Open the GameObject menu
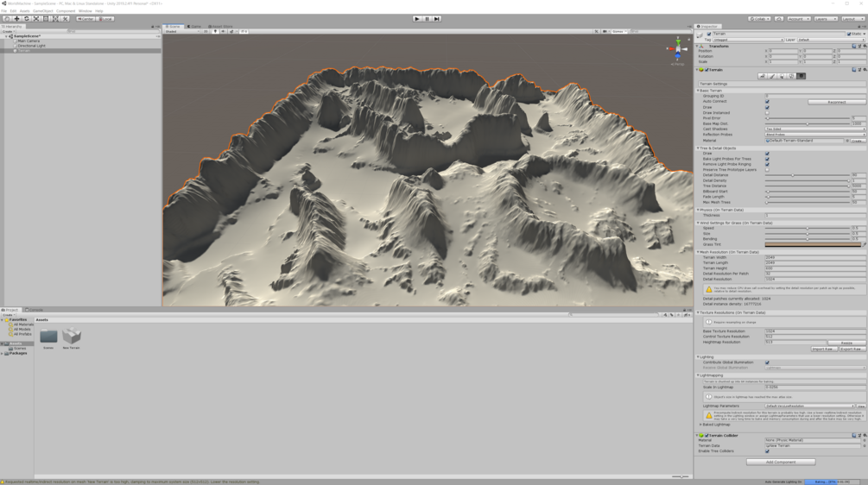 point(42,11)
